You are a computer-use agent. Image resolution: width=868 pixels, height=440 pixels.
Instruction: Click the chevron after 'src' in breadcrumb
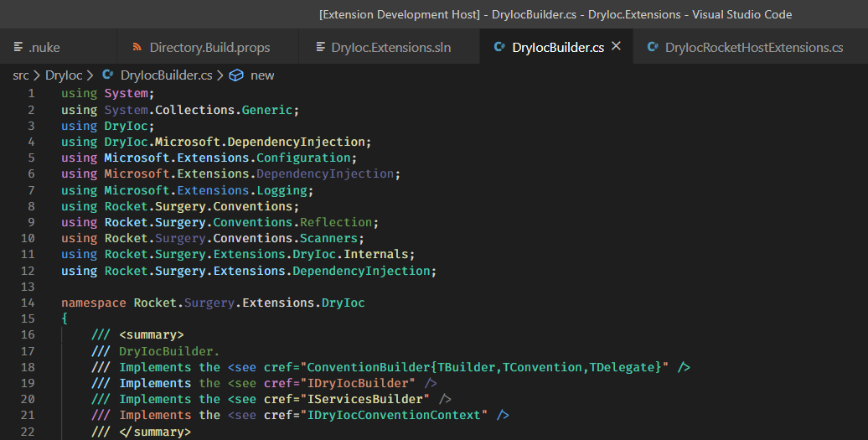click(x=37, y=75)
